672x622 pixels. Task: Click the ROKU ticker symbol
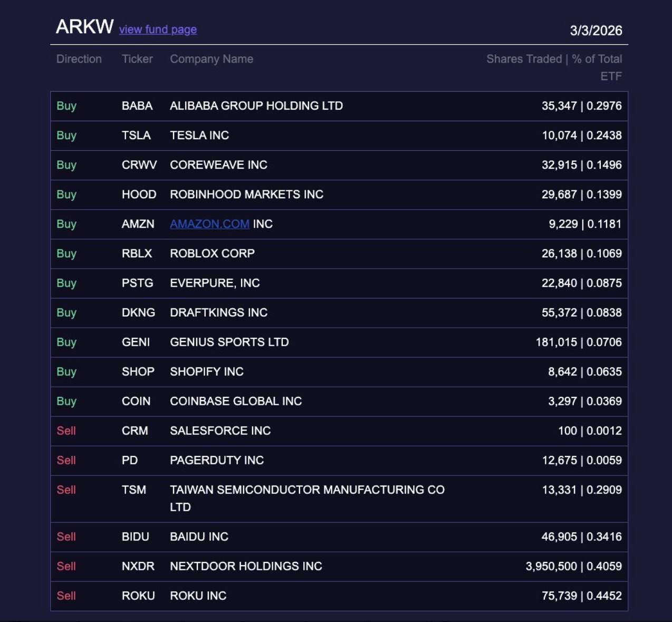pyautogui.click(x=138, y=596)
